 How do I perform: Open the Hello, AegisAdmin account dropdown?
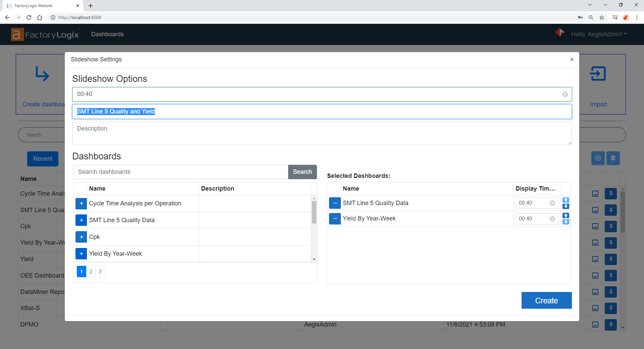coord(599,34)
